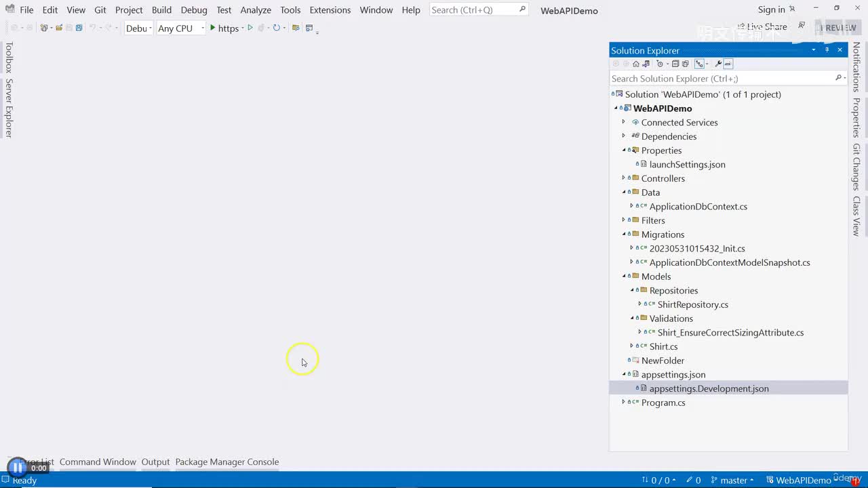The width and height of the screenshot is (868, 488).
Task: Click the Save All toolbar icon
Action: pyautogui.click(x=79, y=28)
